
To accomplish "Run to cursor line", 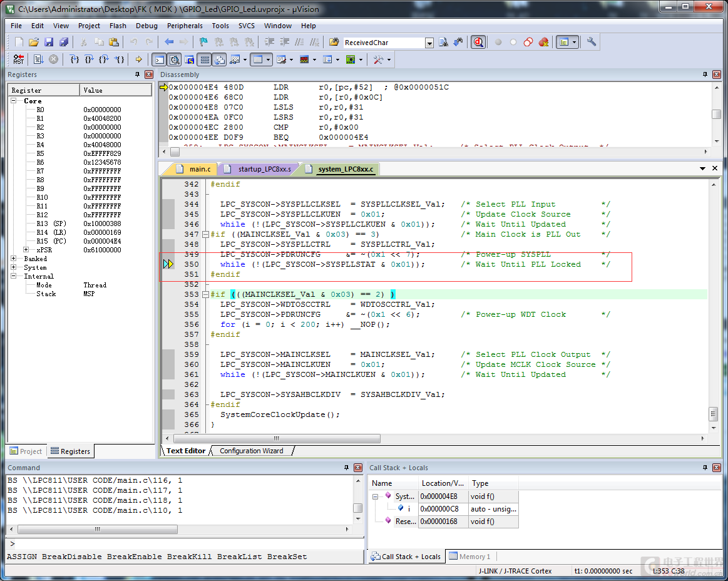I will tap(120, 59).
